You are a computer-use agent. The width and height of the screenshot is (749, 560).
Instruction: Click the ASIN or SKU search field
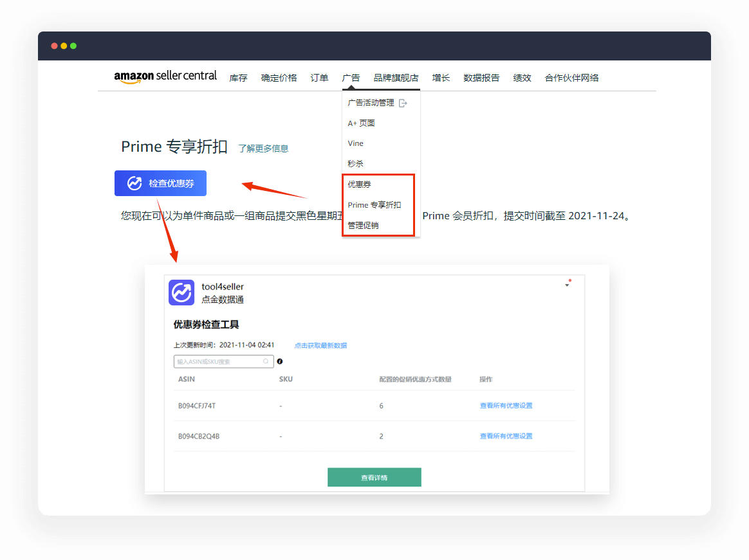[x=223, y=361]
